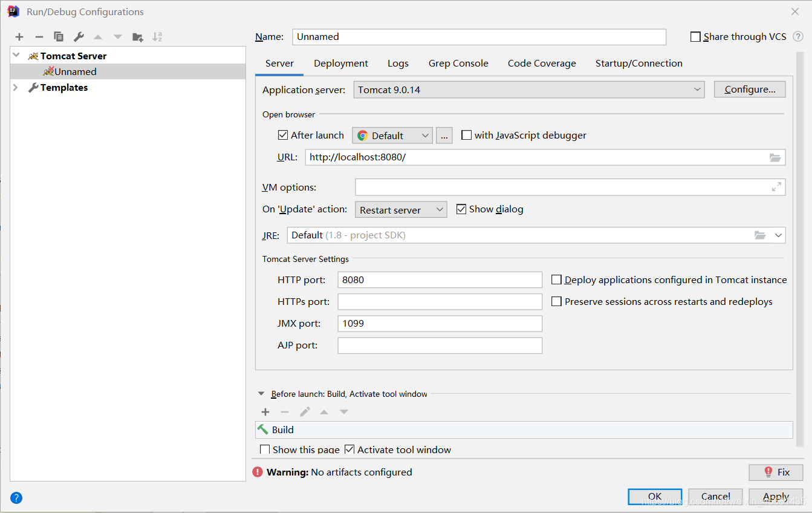Click the JMX port field

pyautogui.click(x=440, y=324)
